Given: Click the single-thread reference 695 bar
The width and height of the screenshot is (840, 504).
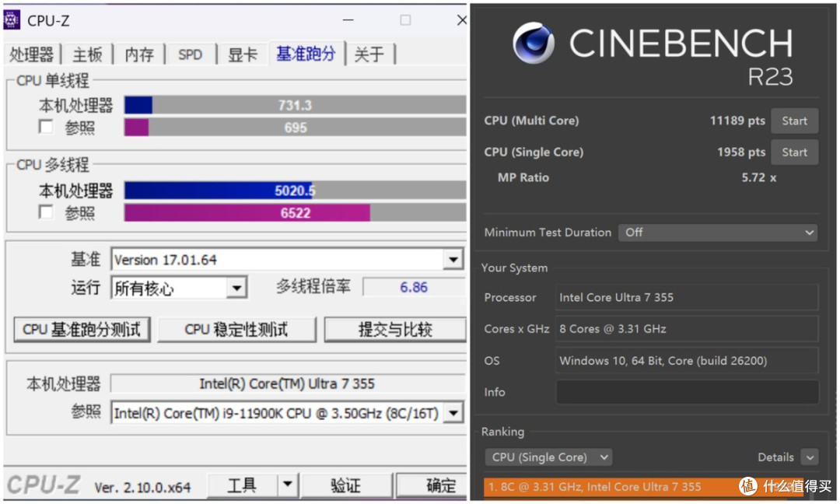Looking at the screenshot, I should pos(296,128).
